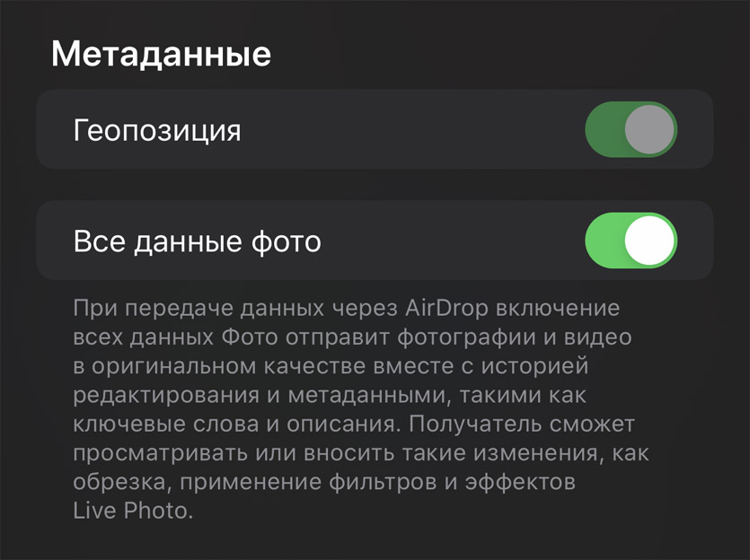Viewport: 750px width, 560px height.
Task: Click the phrase 'ключевые слова' in the description
Action: (x=166, y=424)
